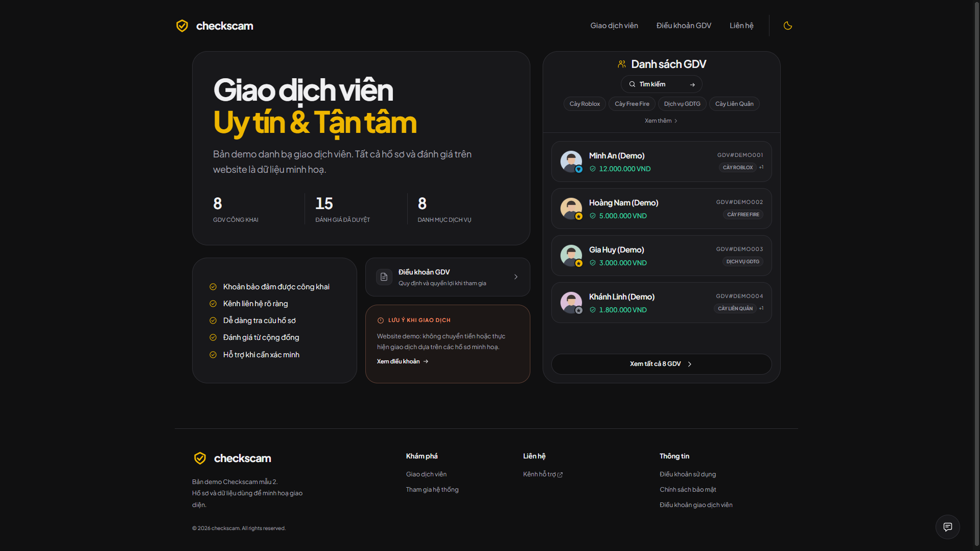Click the verified check next to 5.000.000 VND
Viewport: 980px width, 551px height.
[x=593, y=216]
